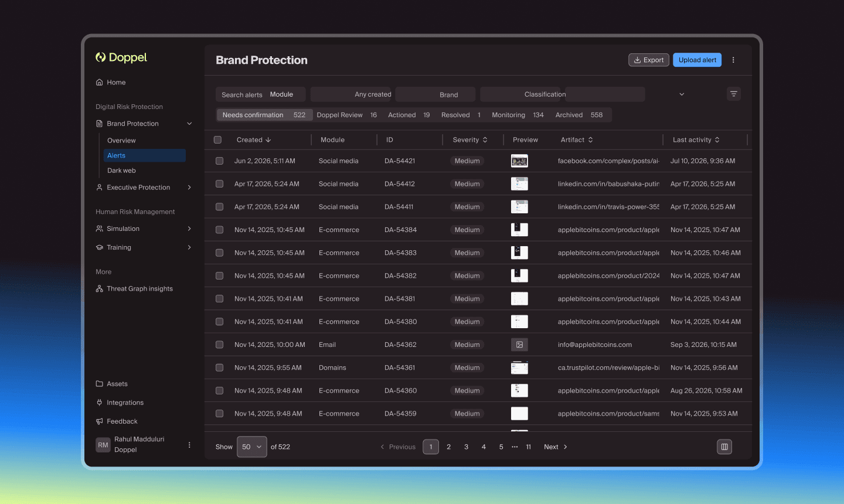Open the Assets folder
The image size is (844, 504).
pos(111,384)
